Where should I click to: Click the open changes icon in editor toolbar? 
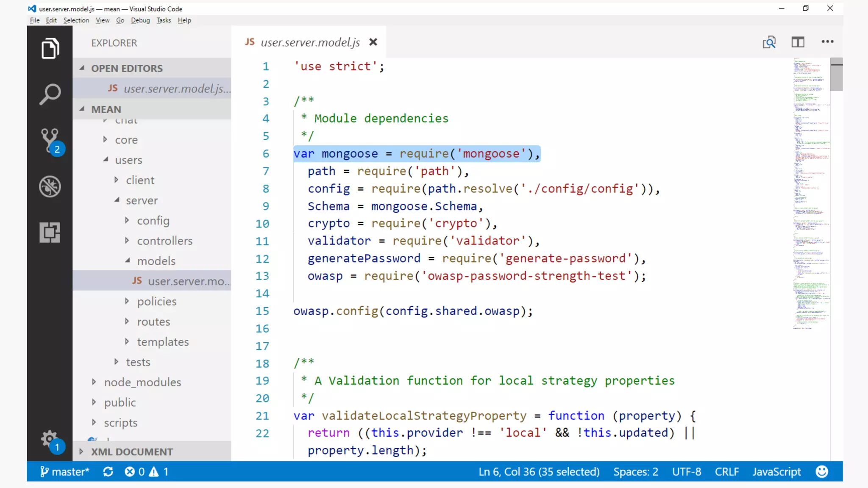(769, 42)
